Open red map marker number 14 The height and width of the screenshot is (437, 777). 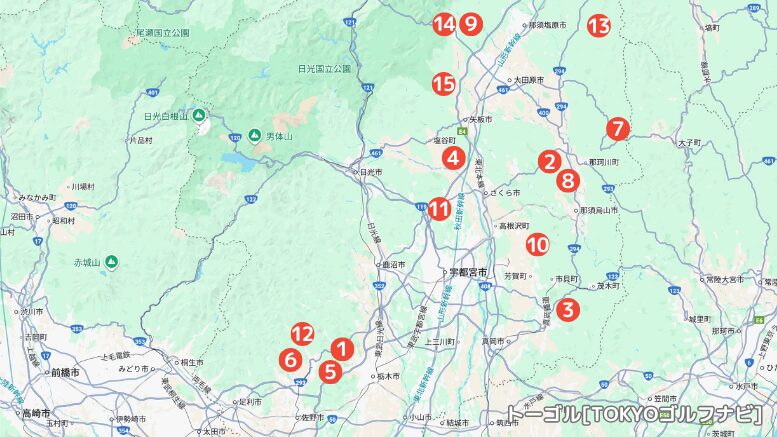[x=444, y=24]
